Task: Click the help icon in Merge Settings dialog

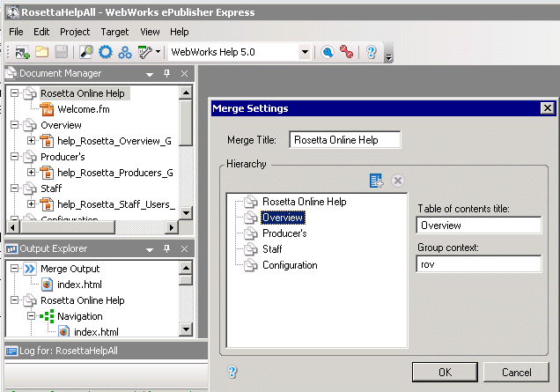Action: pyautogui.click(x=232, y=372)
